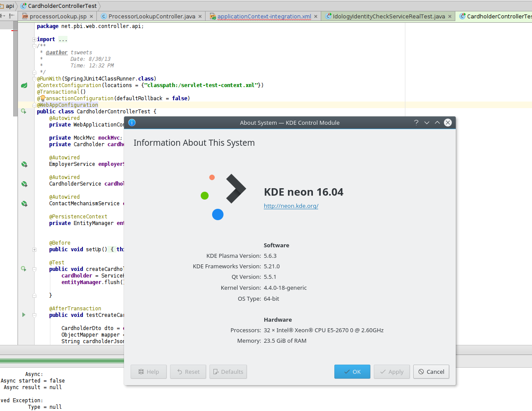Open the neon.kde.org link
Image resolution: width=532 pixels, height=411 pixels.
tap(291, 206)
